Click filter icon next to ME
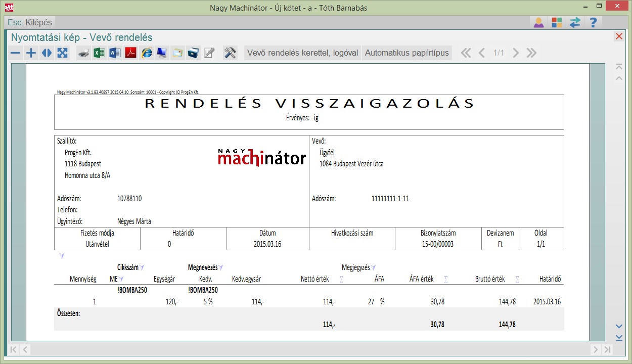The width and height of the screenshot is (632, 364). (121, 279)
